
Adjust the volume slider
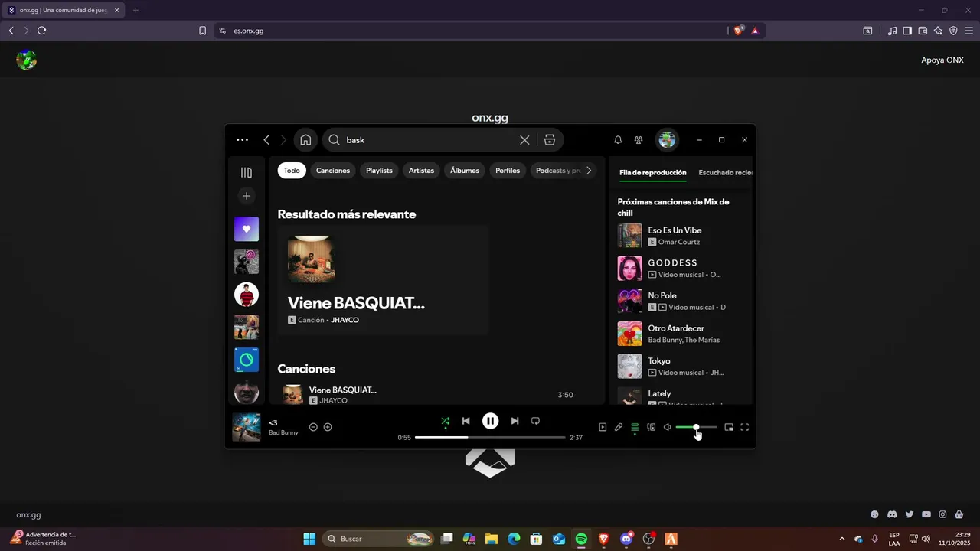696,427
